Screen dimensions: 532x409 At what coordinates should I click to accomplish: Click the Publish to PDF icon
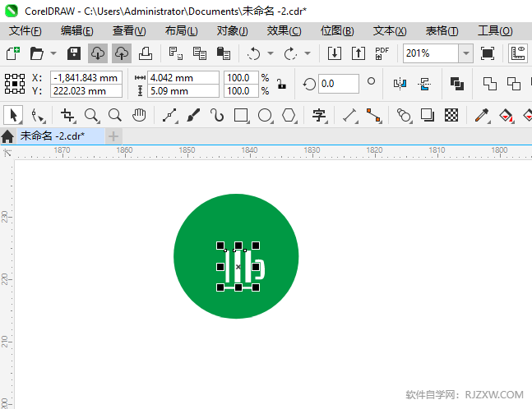click(382, 53)
